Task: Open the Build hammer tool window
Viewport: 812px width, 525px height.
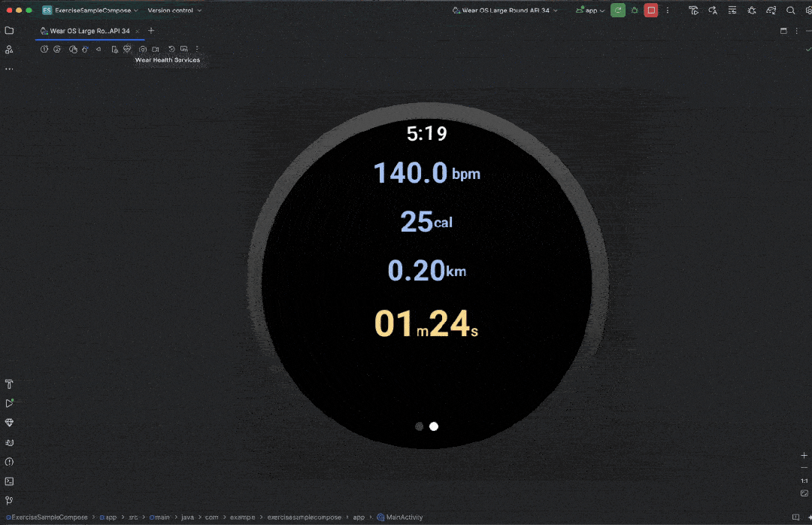Action: pos(9,384)
